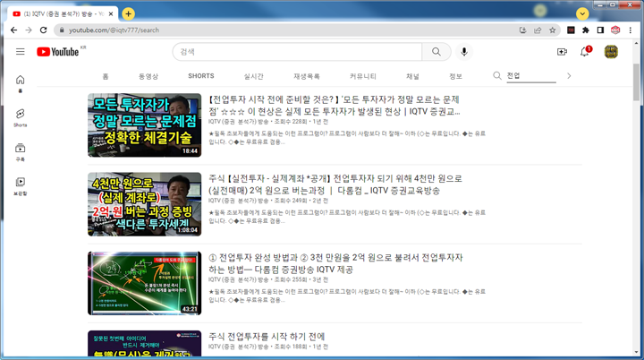644x360 pixels.
Task: Click the scrollbar down arrow
Action: tap(636, 352)
